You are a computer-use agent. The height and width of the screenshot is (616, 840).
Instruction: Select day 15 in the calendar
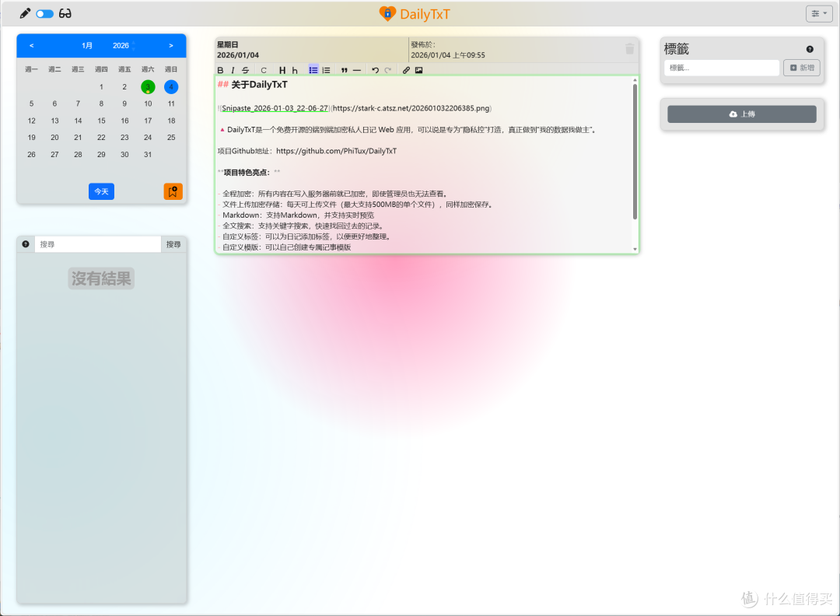point(101,121)
